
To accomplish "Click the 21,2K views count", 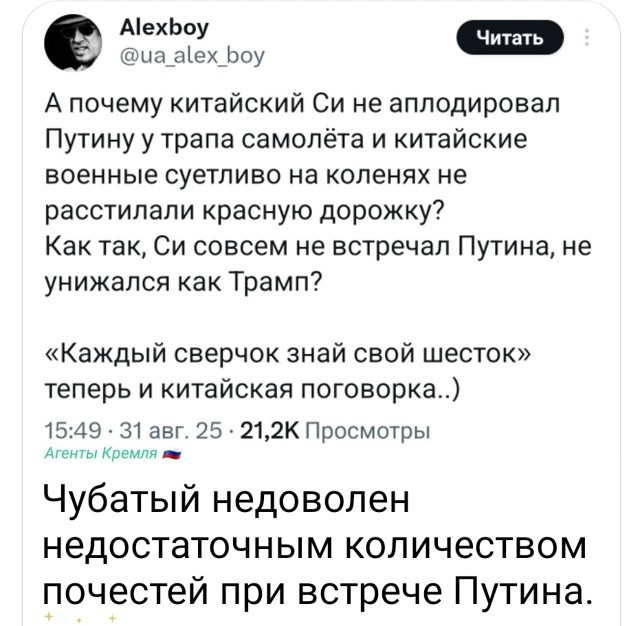I will (x=270, y=431).
